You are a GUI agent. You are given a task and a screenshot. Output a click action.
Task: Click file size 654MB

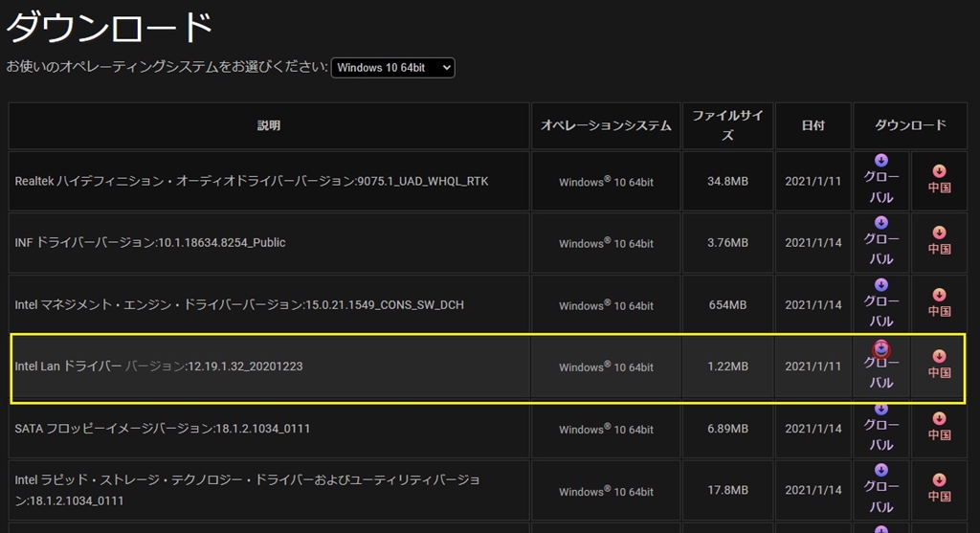click(x=727, y=305)
